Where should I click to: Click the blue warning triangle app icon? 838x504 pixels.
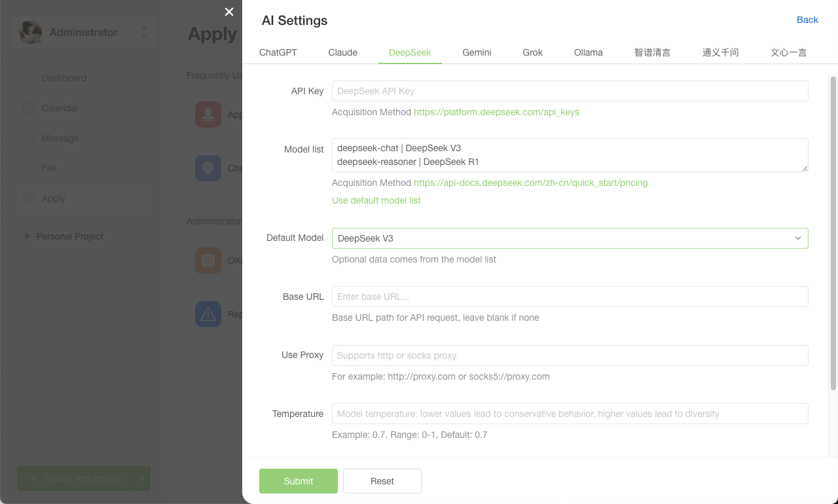pyautogui.click(x=208, y=314)
